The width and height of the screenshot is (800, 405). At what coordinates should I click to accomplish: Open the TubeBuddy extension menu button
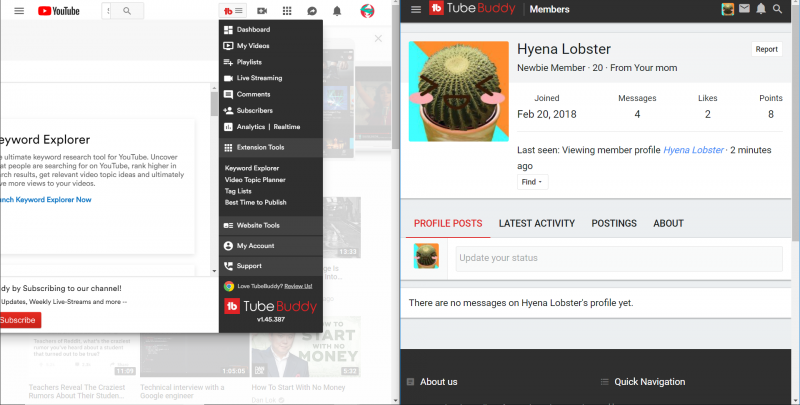[233, 11]
